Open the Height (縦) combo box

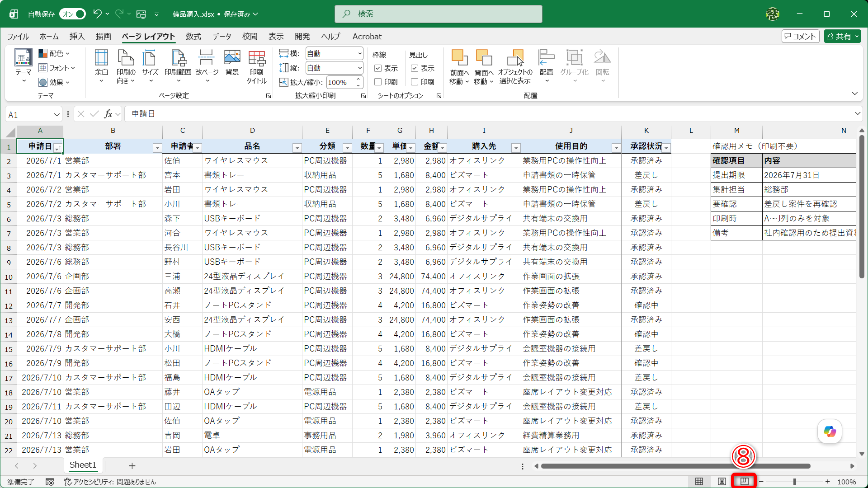pos(334,68)
